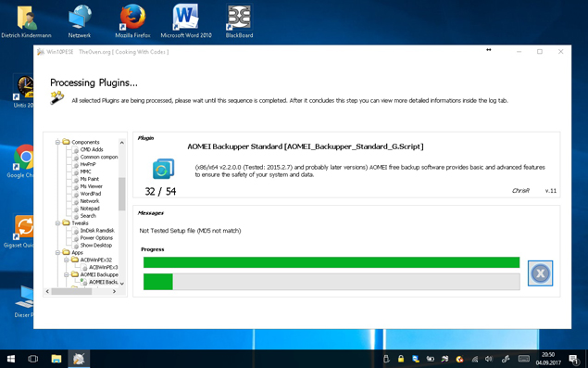The image size is (588, 368).
Task: Click the partially filled plugin progress bar
Action: [332, 282]
